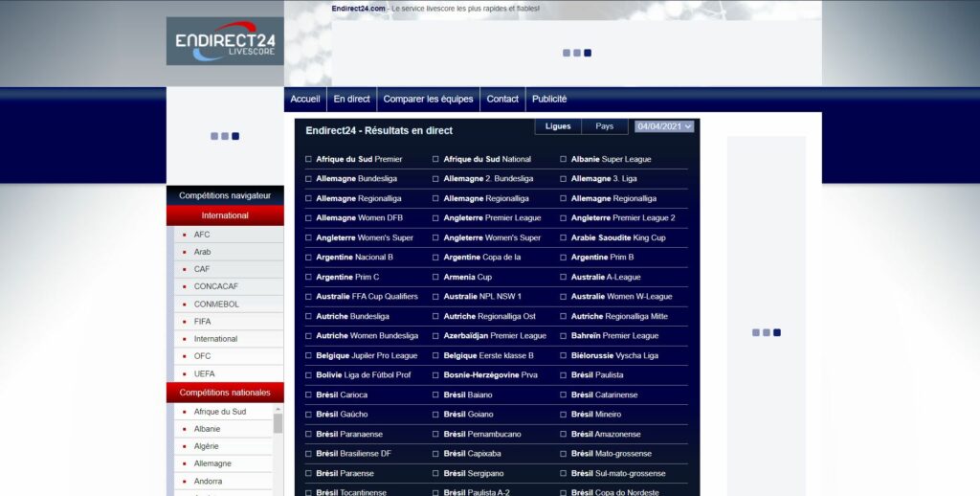Switch to the Pays tab
This screenshot has width=980, height=496.
pyautogui.click(x=605, y=126)
